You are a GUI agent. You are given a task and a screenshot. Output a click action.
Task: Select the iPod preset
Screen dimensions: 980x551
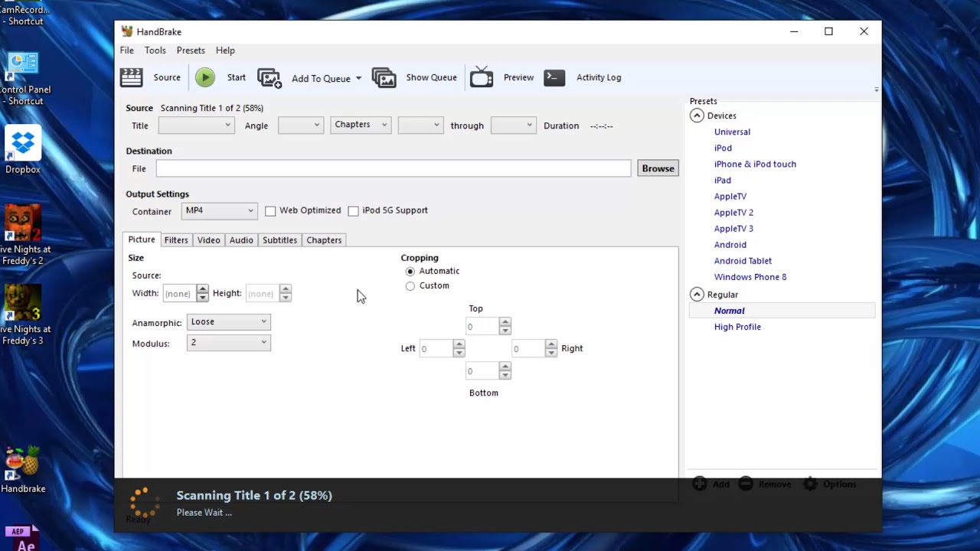pos(723,148)
